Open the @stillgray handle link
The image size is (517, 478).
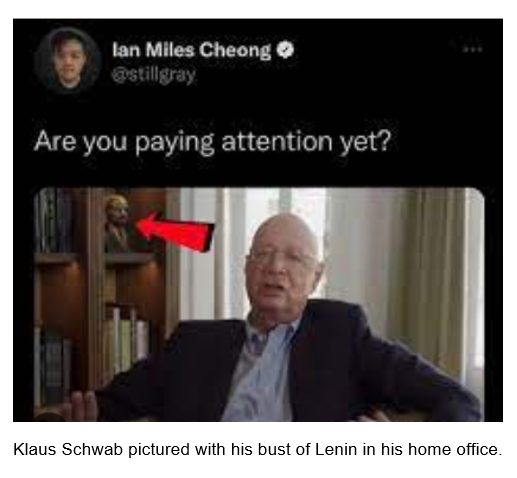pyautogui.click(x=154, y=76)
